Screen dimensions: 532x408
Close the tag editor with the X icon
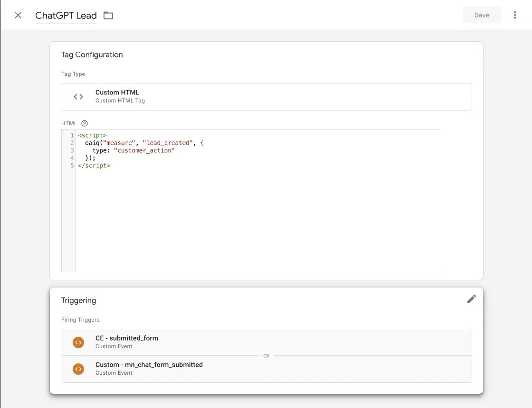click(18, 15)
